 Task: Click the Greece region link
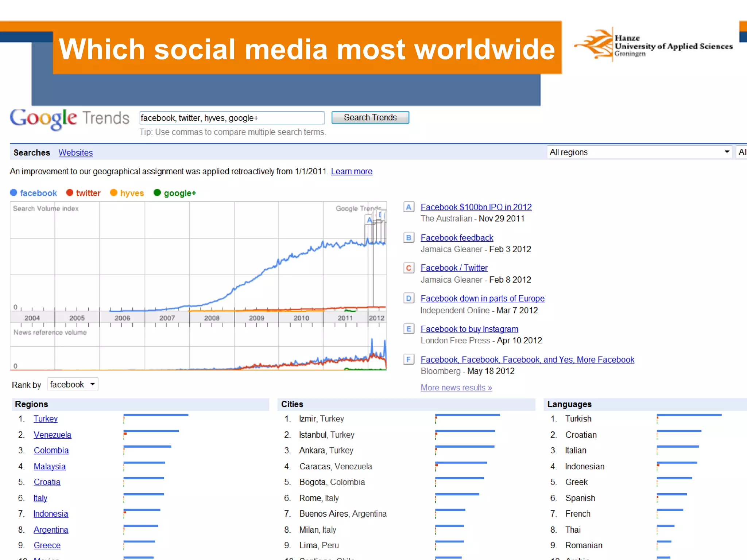[47, 545]
